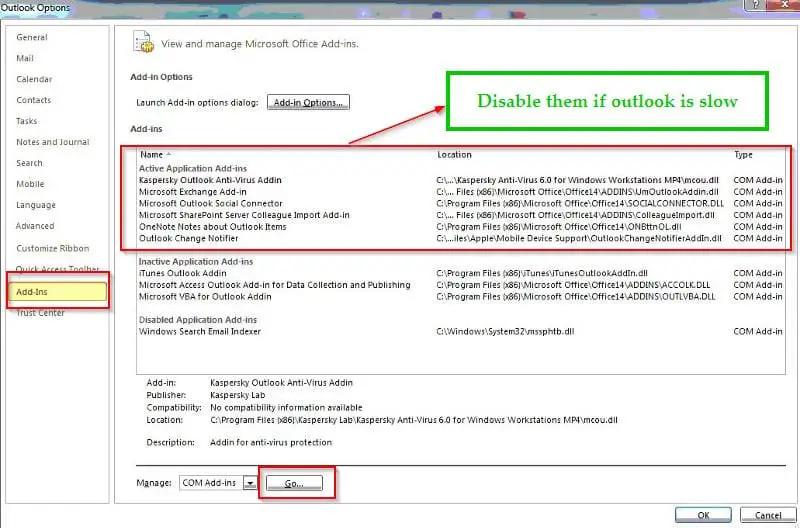The image size is (800, 528).
Task: Open Advanced options
Action: (x=35, y=225)
